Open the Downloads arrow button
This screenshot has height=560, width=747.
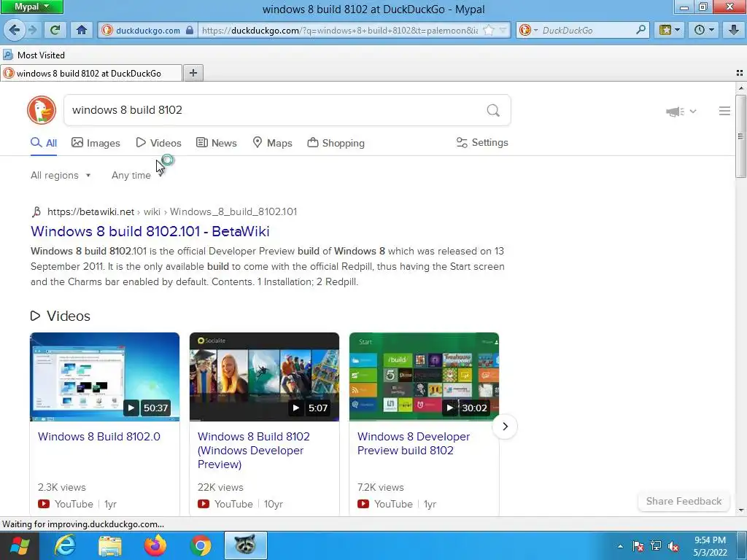point(734,30)
